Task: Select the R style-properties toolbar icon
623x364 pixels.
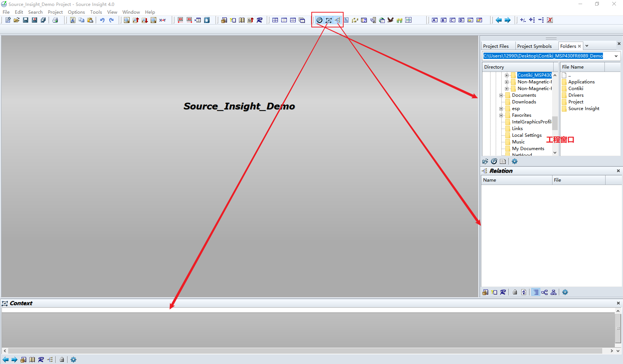Action: [x=259, y=20]
